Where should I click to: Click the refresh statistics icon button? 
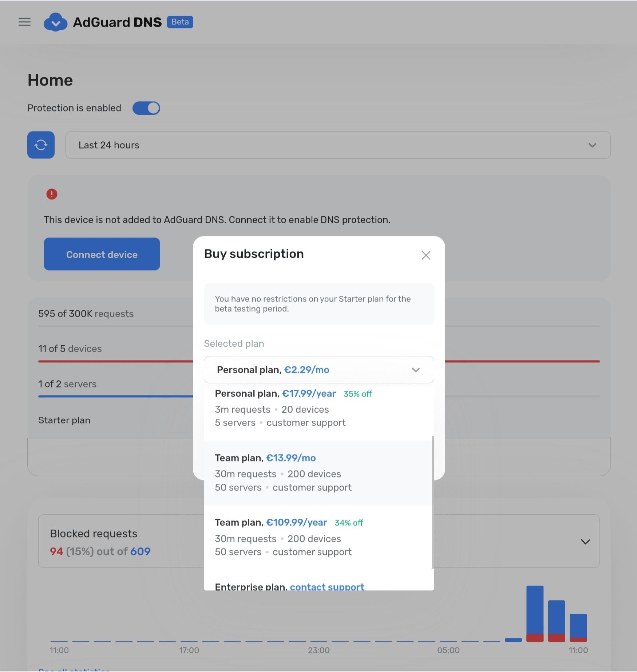(x=41, y=145)
